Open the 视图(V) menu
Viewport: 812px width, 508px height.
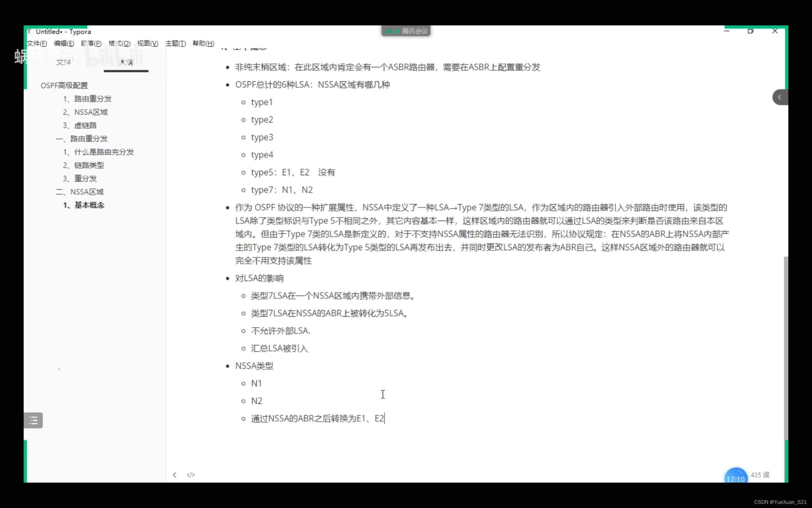coord(147,43)
